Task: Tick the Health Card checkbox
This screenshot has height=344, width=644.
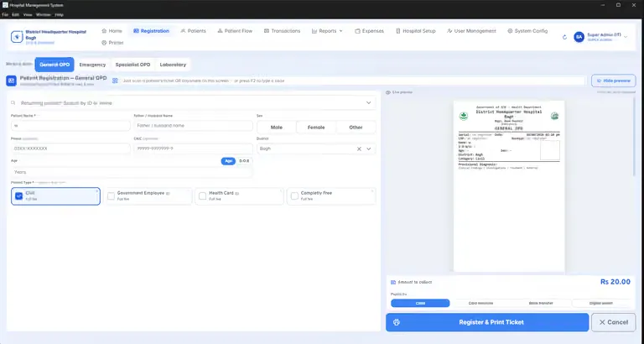Action: pos(202,196)
